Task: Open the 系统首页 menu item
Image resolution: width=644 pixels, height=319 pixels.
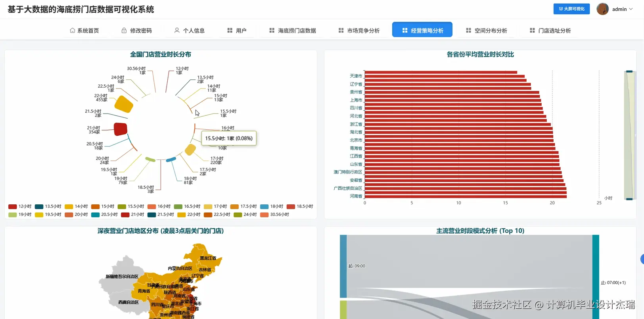Action: pos(84,31)
